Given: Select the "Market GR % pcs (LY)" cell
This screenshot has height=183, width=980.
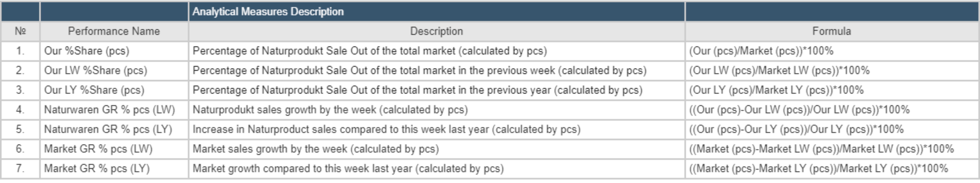Looking at the screenshot, I should tap(97, 169).
